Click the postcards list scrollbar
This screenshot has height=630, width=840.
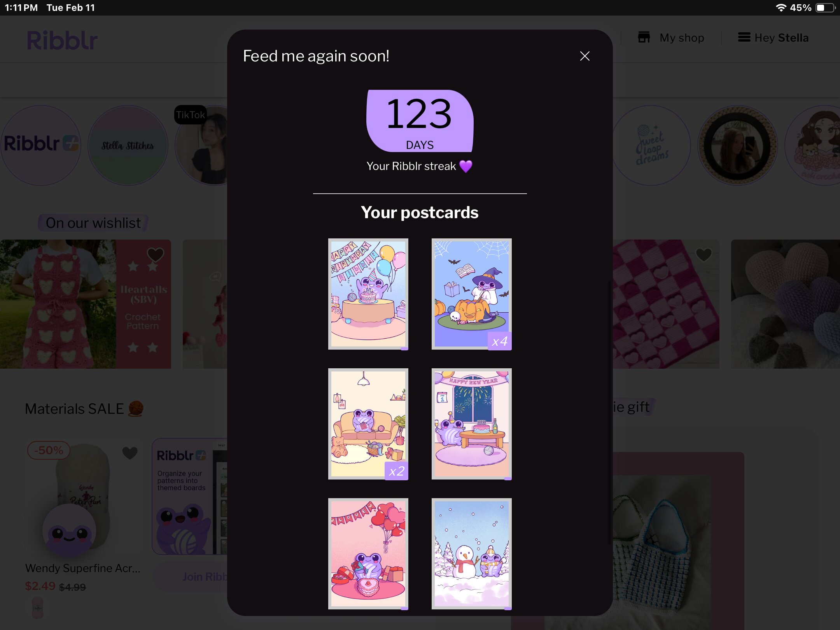pos(609,412)
